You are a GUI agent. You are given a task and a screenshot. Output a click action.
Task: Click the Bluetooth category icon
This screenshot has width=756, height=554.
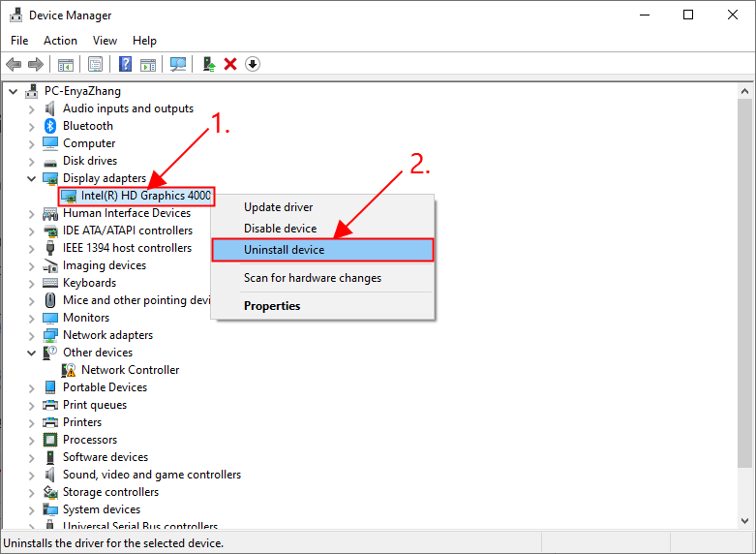tap(50, 126)
